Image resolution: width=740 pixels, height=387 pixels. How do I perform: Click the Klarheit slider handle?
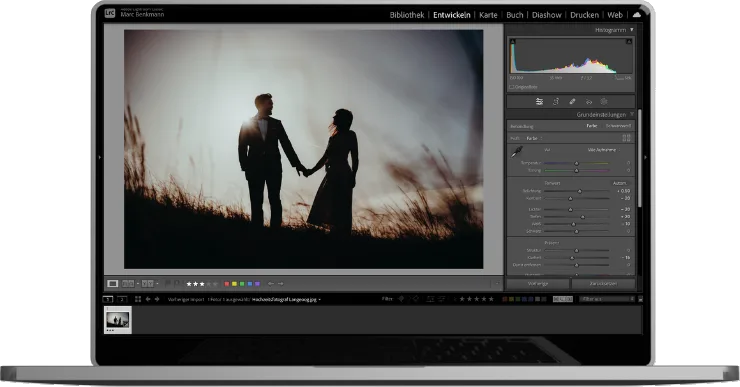pos(572,258)
